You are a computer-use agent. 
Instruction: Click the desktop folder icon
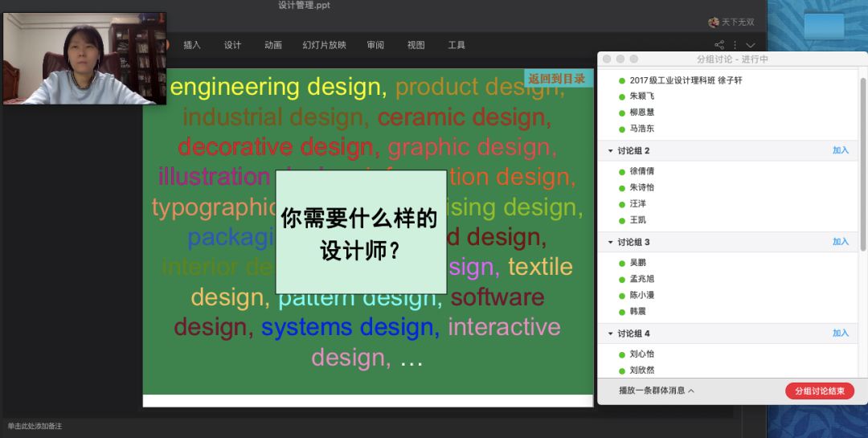(824, 25)
